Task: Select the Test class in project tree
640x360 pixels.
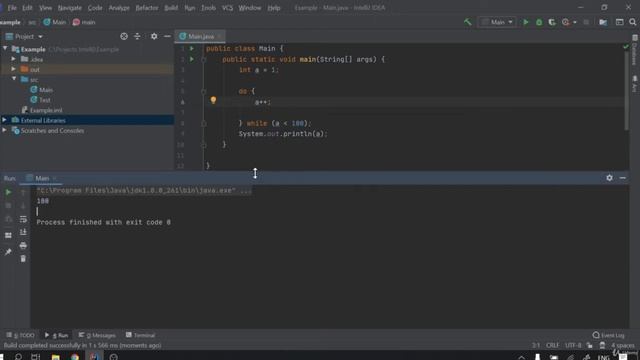Action: [40, 100]
